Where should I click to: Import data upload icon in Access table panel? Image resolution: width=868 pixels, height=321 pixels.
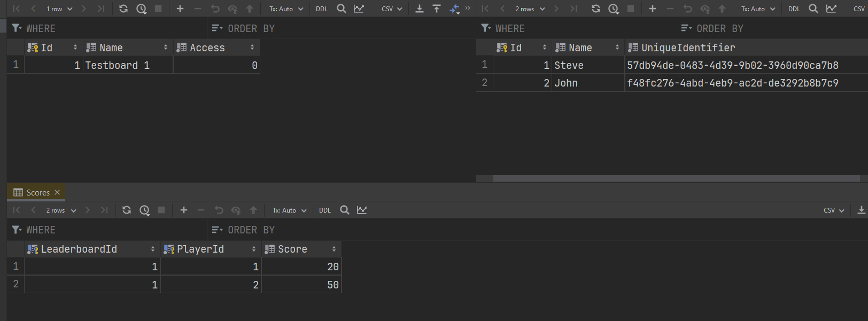click(x=437, y=9)
